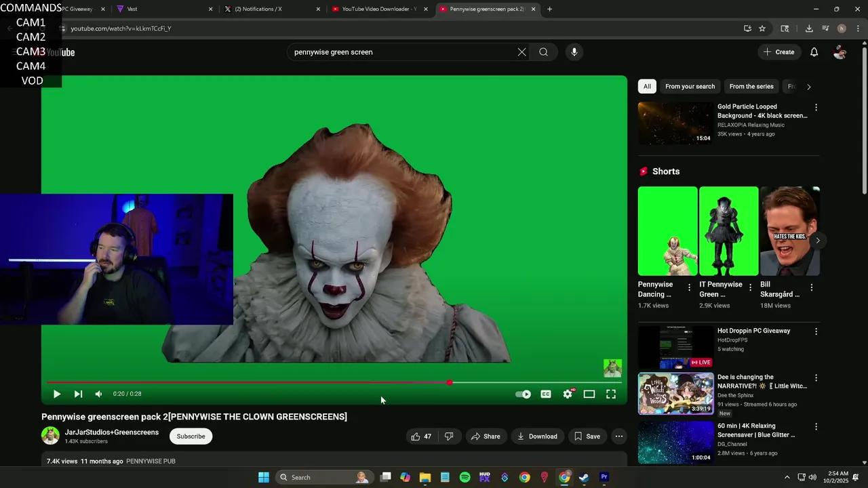Open the channel watermark in player corner
The width and height of the screenshot is (868, 488).
click(x=612, y=368)
